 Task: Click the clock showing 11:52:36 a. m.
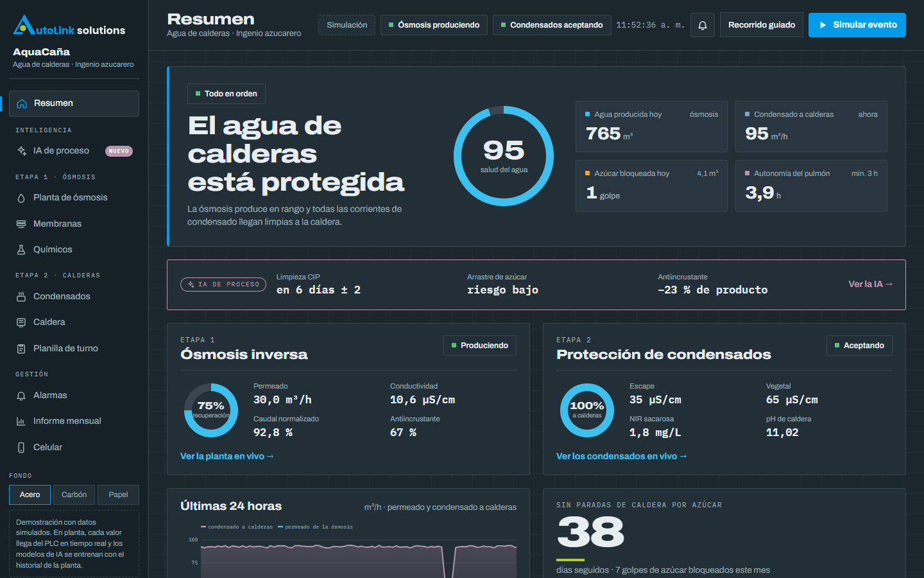(x=650, y=25)
